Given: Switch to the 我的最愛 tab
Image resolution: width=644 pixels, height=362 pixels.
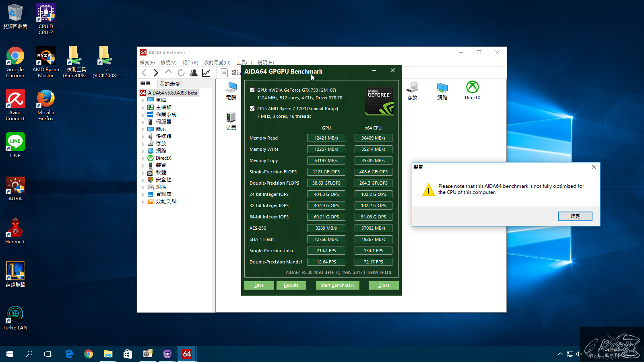Looking at the screenshot, I should tap(170, 84).
